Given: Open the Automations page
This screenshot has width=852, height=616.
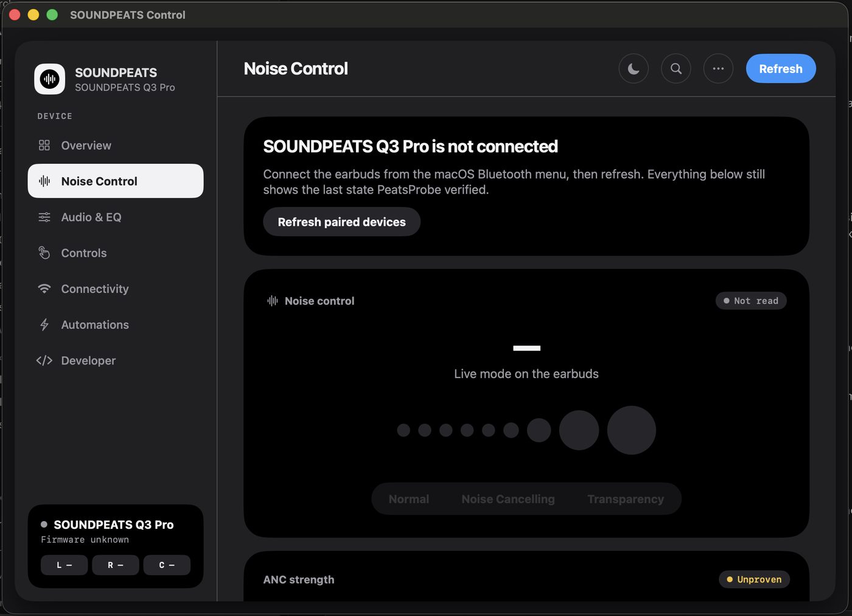Looking at the screenshot, I should tap(116, 325).
